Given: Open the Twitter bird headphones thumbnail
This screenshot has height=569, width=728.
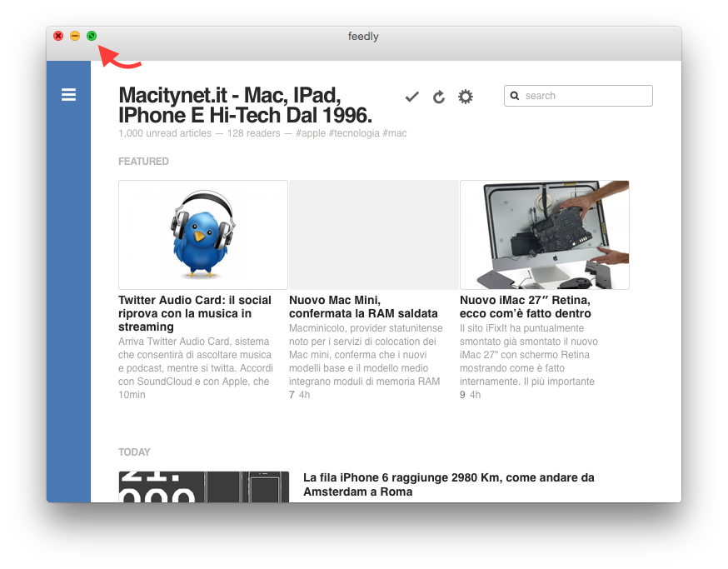Looking at the screenshot, I should click(203, 235).
